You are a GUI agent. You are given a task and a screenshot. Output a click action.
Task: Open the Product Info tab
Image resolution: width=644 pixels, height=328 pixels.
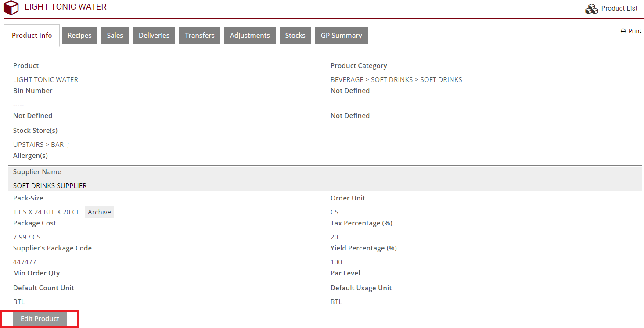pyautogui.click(x=32, y=36)
